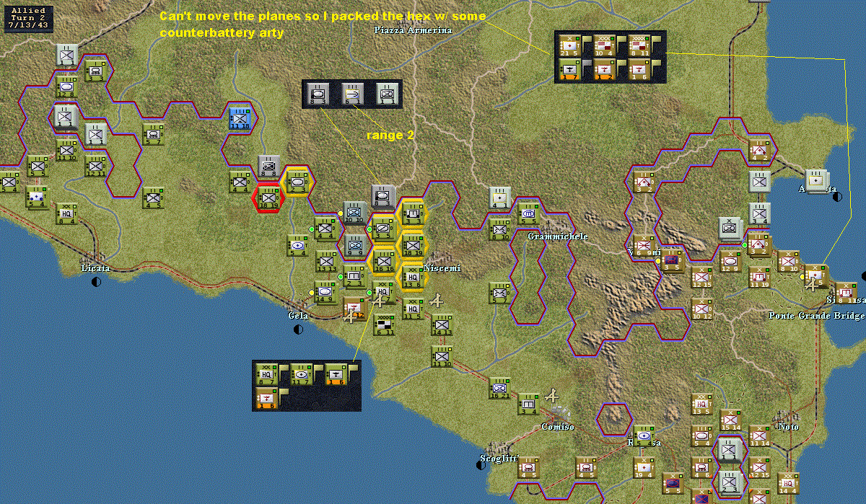The image size is (866, 504).
Task: Click the Noto town label
Action: (789, 427)
